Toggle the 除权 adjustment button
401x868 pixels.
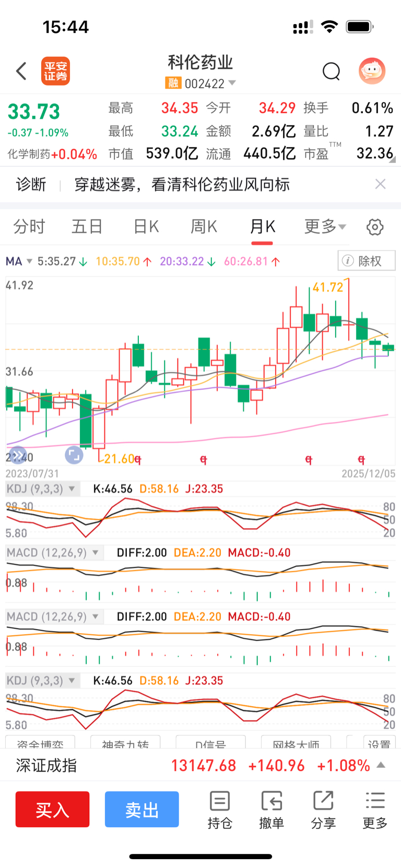tap(367, 260)
